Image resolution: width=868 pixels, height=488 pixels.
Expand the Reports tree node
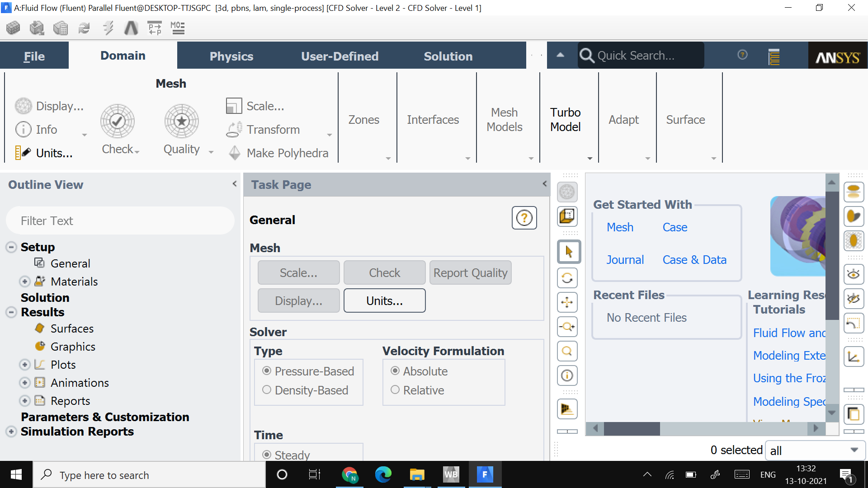[25, 401]
